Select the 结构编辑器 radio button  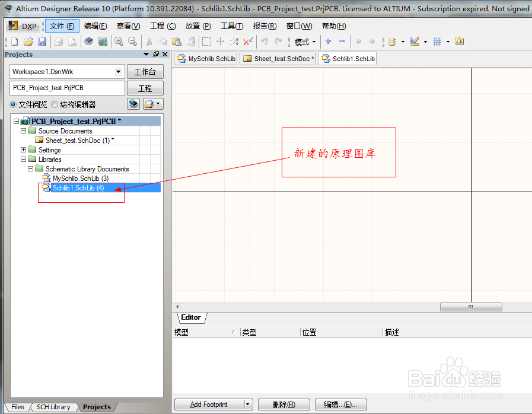pos(55,104)
